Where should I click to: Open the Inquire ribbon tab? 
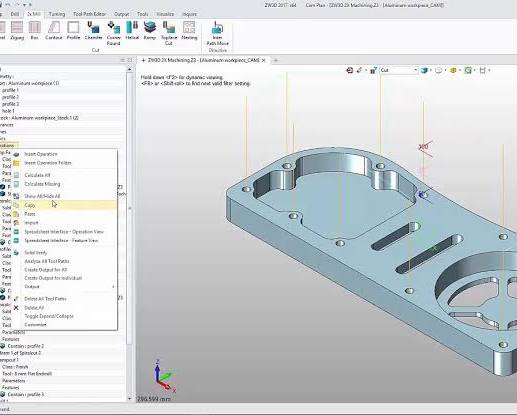[x=189, y=14]
